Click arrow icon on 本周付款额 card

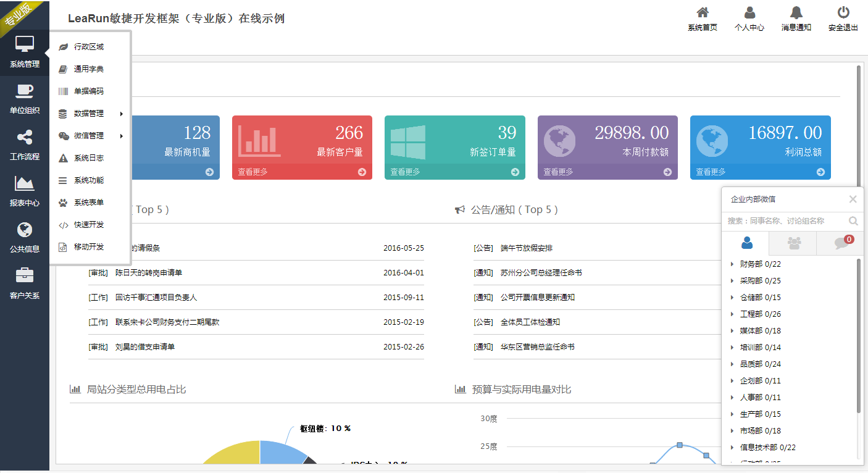[667, 172]
